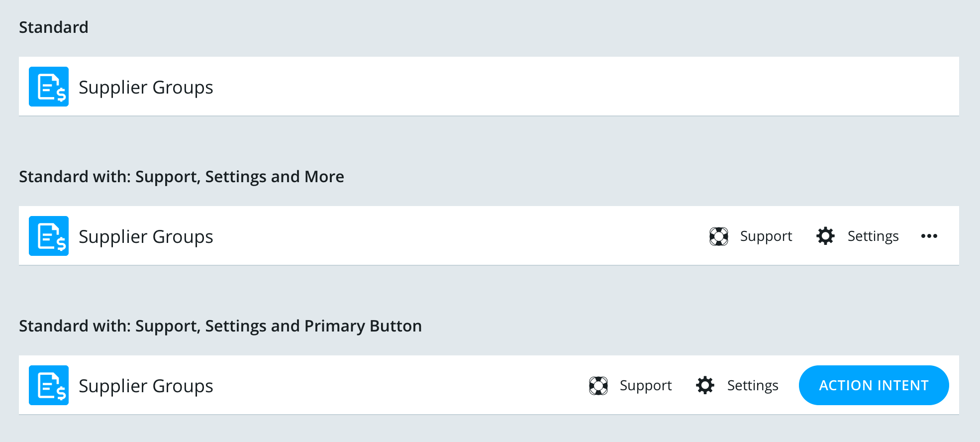Open Support from the bottom header bar

[645, 385]
